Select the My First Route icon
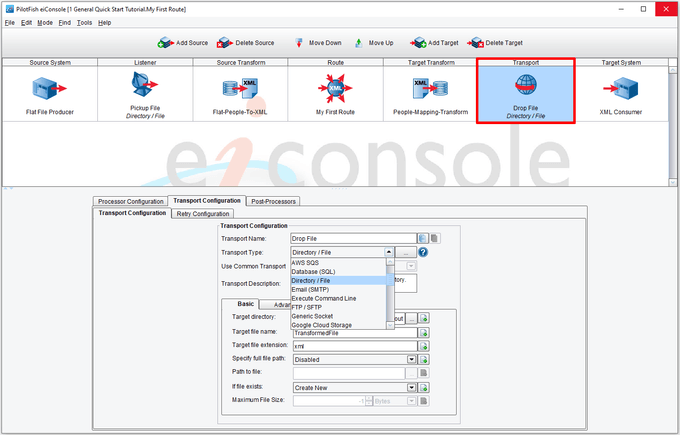 click(335, 88)
